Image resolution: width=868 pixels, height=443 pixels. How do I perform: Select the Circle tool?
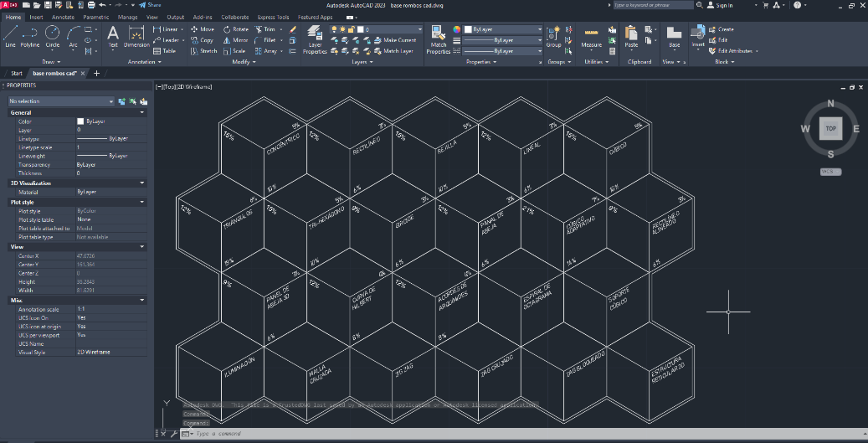coord(53,37)
